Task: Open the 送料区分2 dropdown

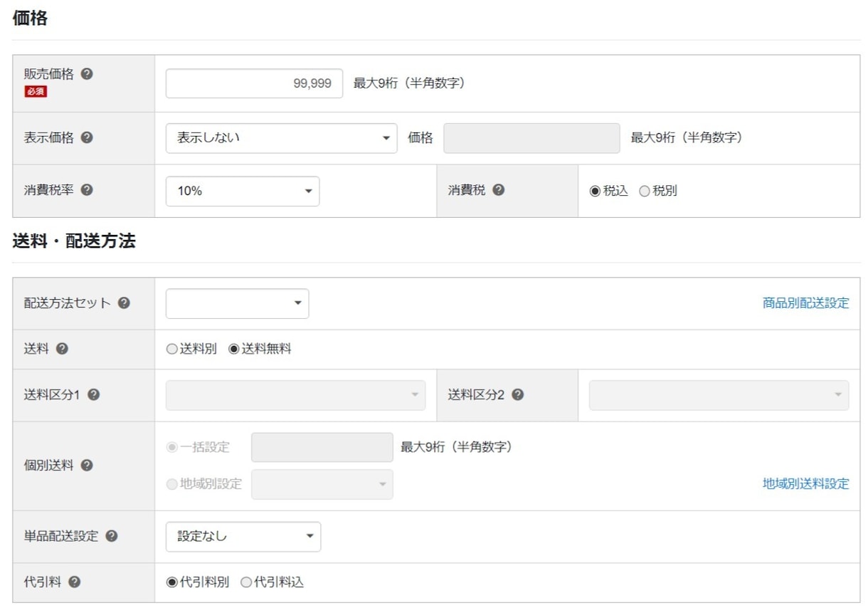Action: 719,395
